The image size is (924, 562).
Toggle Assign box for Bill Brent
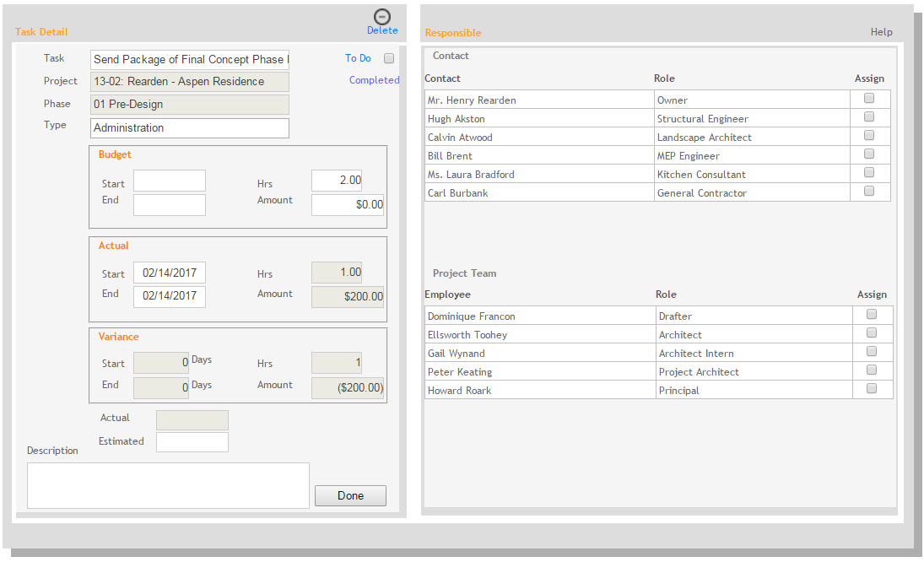pos(869,154)
